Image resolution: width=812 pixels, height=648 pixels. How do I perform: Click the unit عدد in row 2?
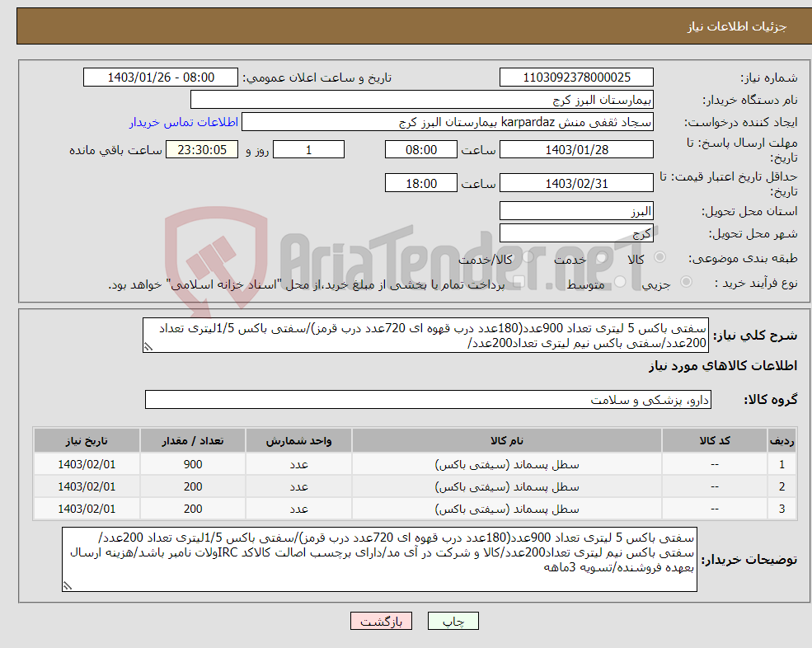pyautogui.click(x=298, y=487)
